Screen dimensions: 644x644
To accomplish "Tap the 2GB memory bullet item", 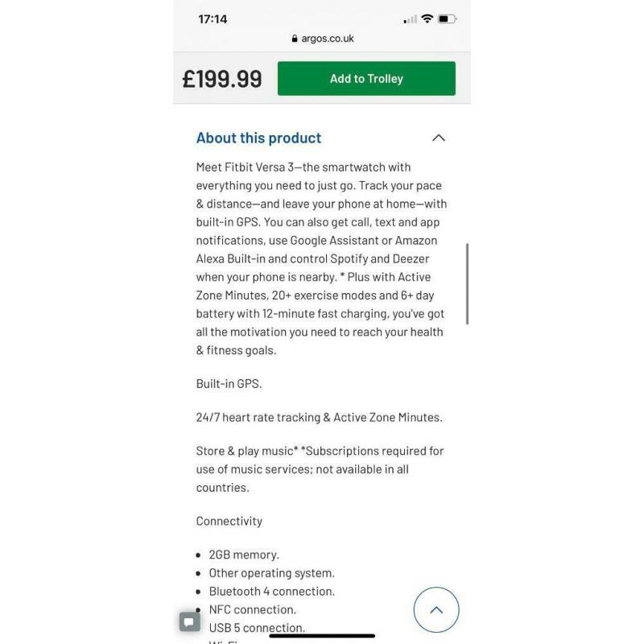I will coord(244,555).
